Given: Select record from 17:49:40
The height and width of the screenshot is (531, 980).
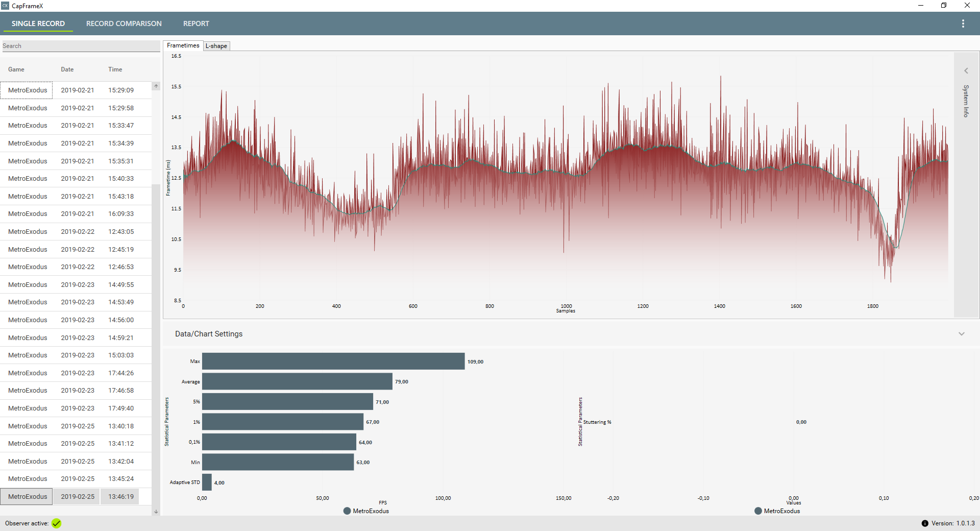Looking at the screenshot, I should [x=76, y=408].
